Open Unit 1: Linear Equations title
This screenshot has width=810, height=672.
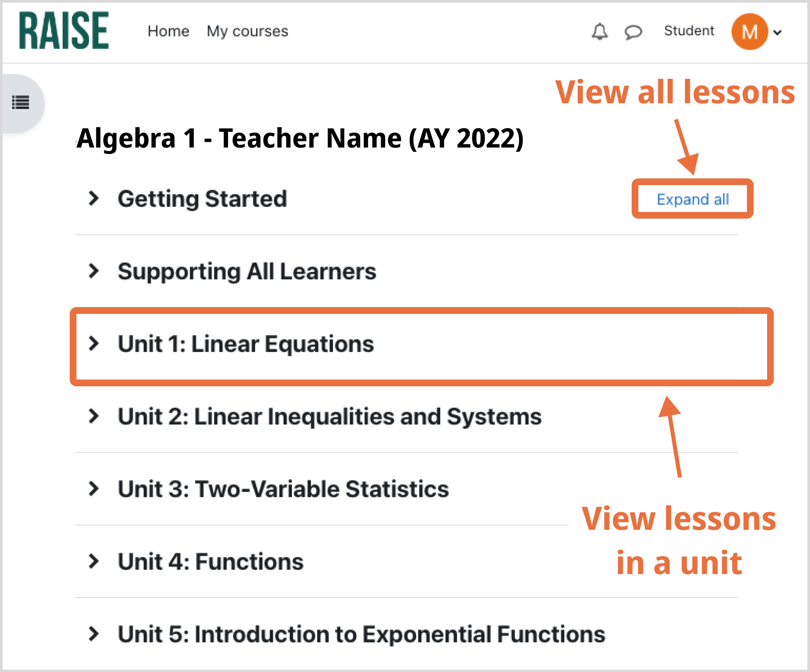246,344
